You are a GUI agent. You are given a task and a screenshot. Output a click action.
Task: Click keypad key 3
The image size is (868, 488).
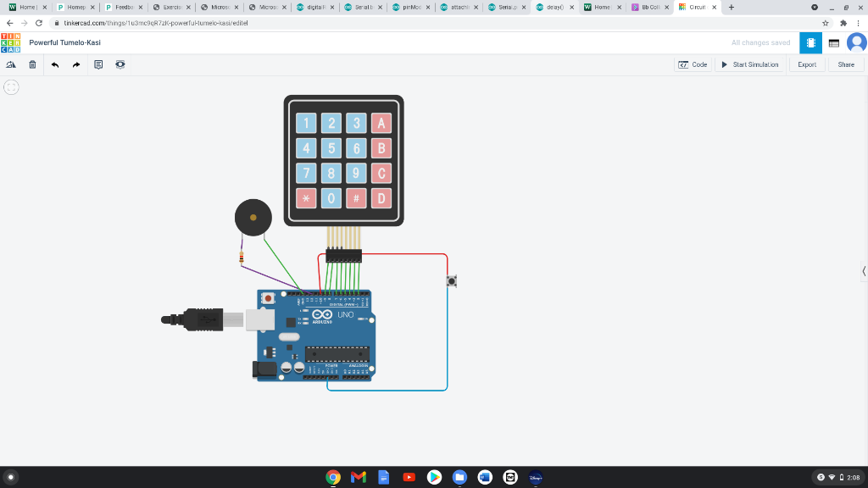(x=357, y=124)
